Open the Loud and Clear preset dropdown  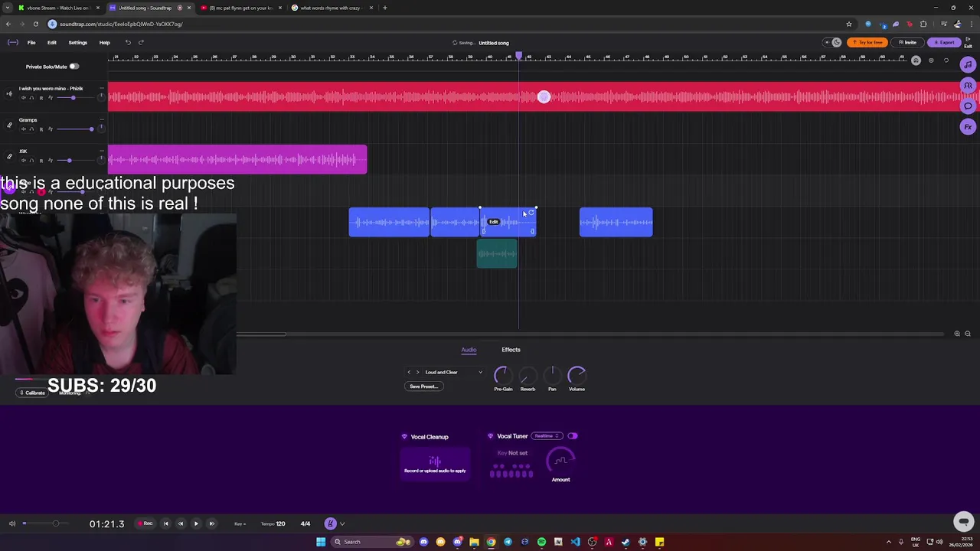pyautogui.click(x=453, y=372)
